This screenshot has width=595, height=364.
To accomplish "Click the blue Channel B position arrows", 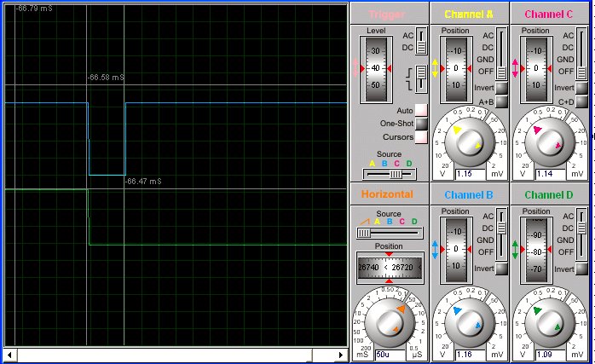I will [435, 250].
